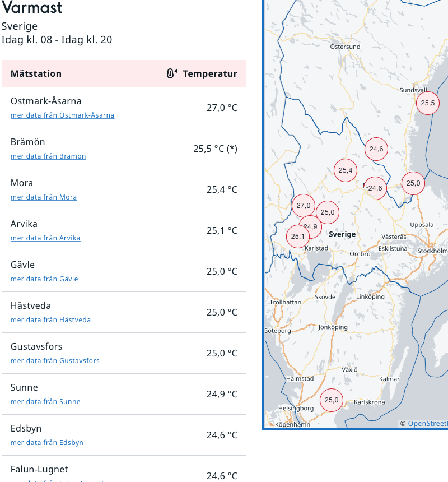This screenshot has width=448, height=482.
Task: Open the OpenStreetMap attribution link
Action: click(428, 424)
